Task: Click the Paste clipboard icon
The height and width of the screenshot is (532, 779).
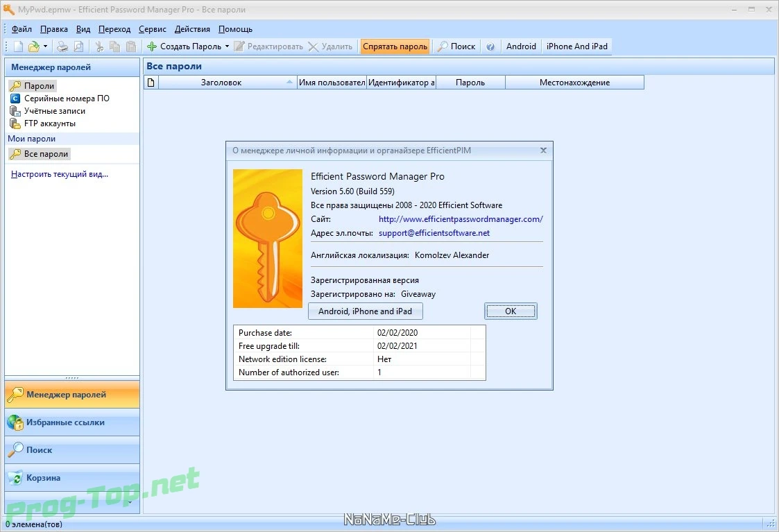Action: tap(131, 46)
